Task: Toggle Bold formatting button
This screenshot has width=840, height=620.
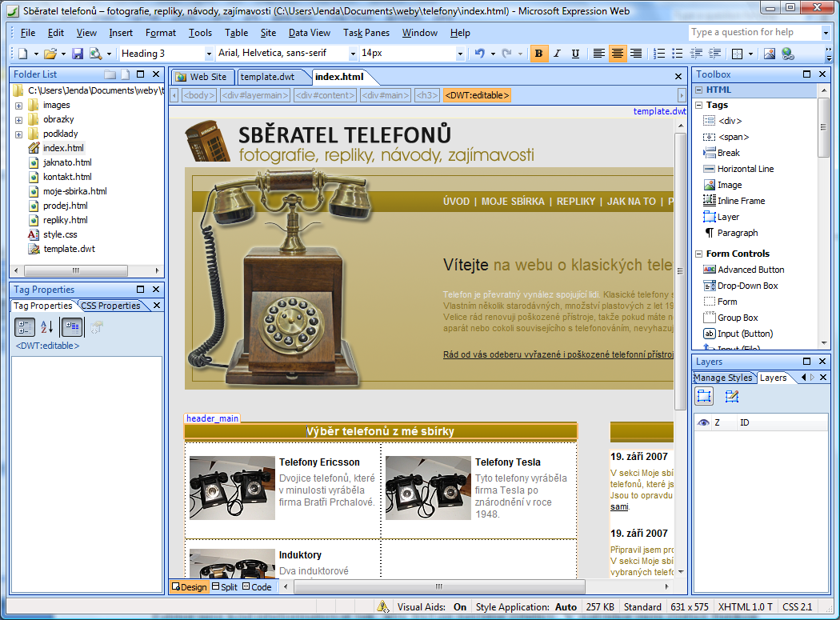Action: tap(538, 54)
